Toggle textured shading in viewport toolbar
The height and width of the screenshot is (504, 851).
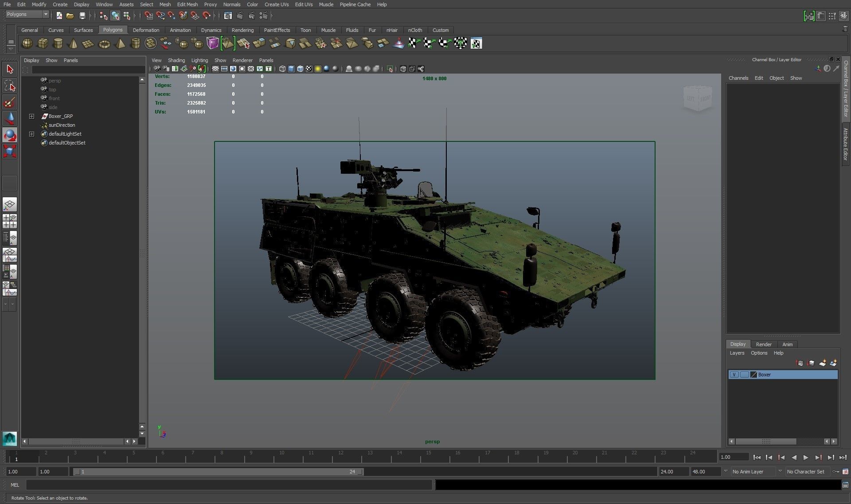(309, 69)
